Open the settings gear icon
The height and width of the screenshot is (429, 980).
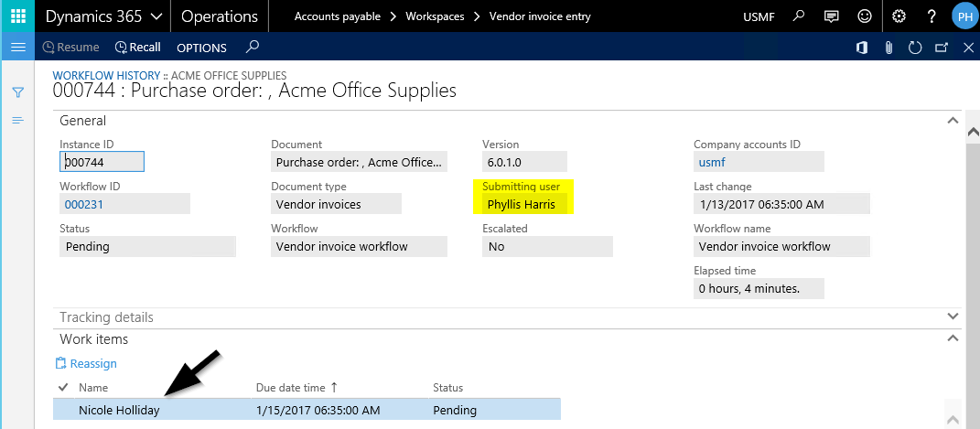(x=899, y=16)
